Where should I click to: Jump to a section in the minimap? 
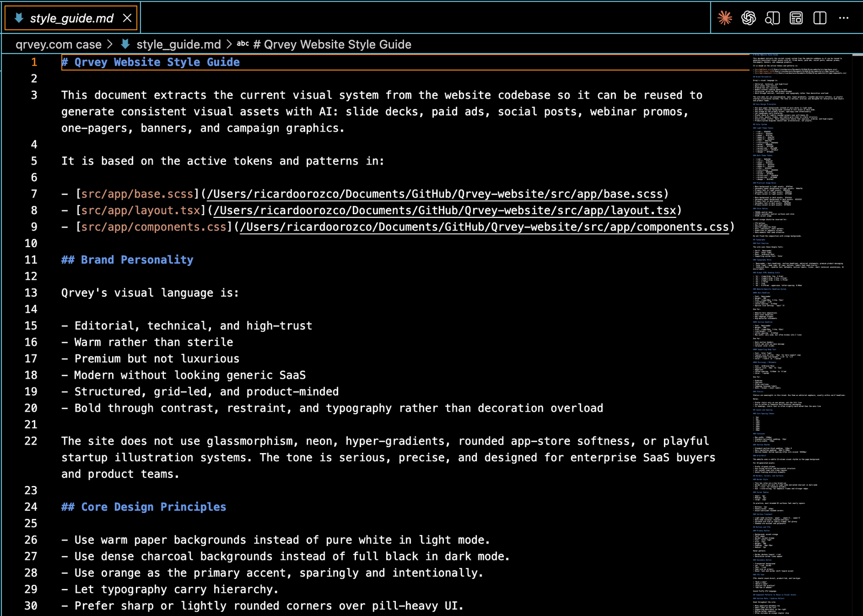point(800,334)
